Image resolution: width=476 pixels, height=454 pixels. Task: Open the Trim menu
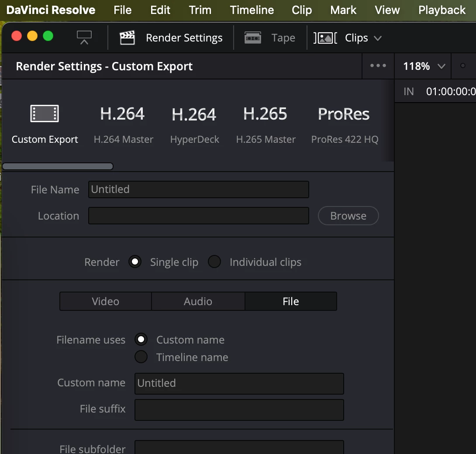tap(200, 10)
